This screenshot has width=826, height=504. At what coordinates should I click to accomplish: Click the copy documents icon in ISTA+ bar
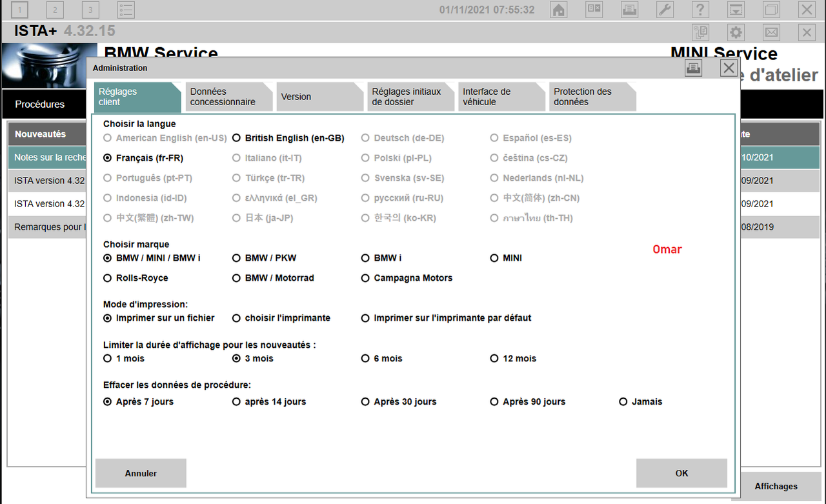click(700, 32)
